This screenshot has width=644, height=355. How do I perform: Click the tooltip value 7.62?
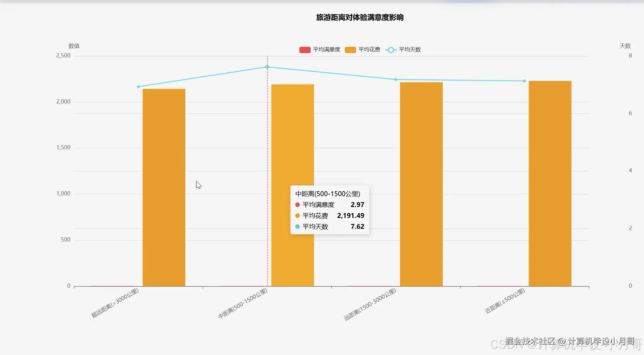357,226
